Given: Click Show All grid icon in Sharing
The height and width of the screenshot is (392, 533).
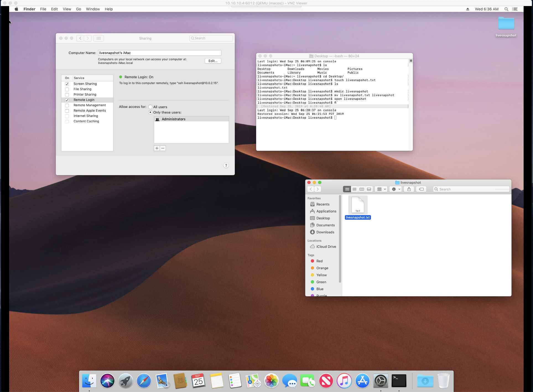Looking at the screenshot, I should tap(98, 38).
